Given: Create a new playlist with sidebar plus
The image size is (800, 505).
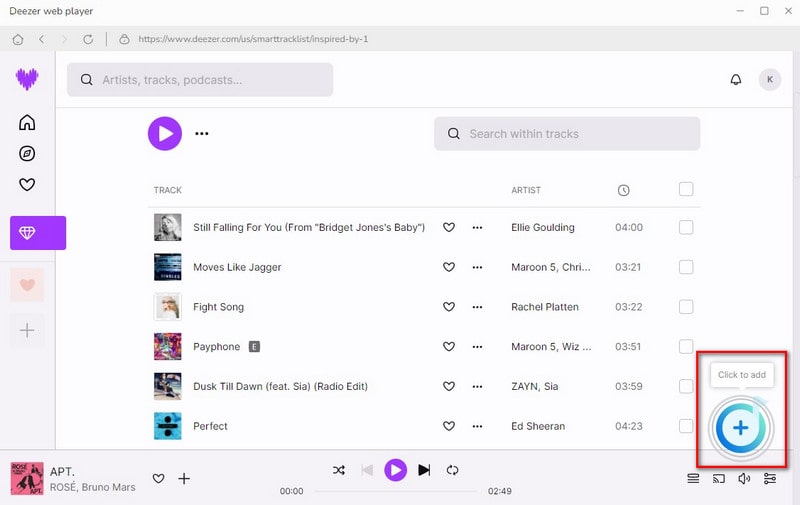Looking at the screenshot, I should pyautogui.click(x=27, y=331).
